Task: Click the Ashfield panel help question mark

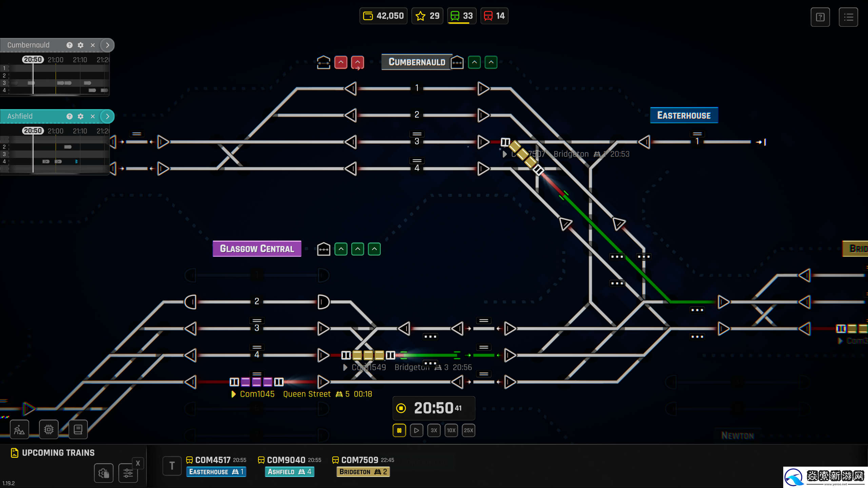Action: 70,116
